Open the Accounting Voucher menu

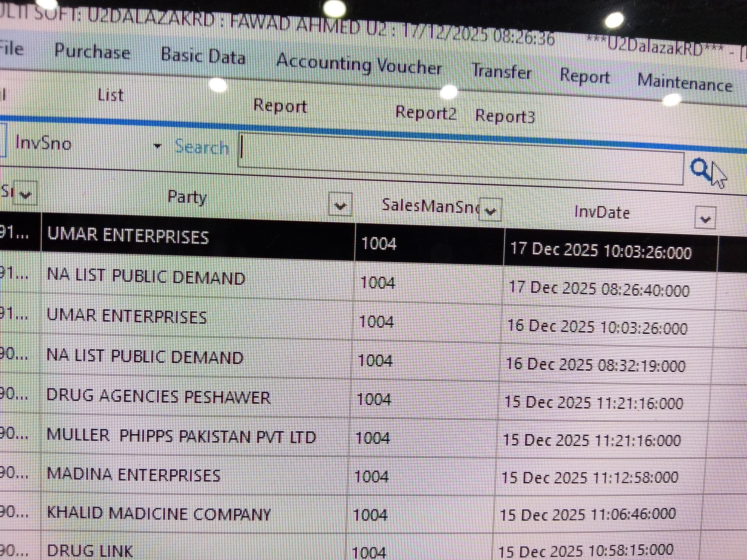point(359,65)
